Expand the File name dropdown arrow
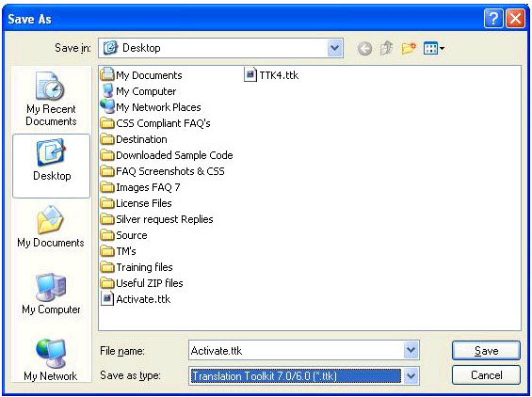 (411, 350)
